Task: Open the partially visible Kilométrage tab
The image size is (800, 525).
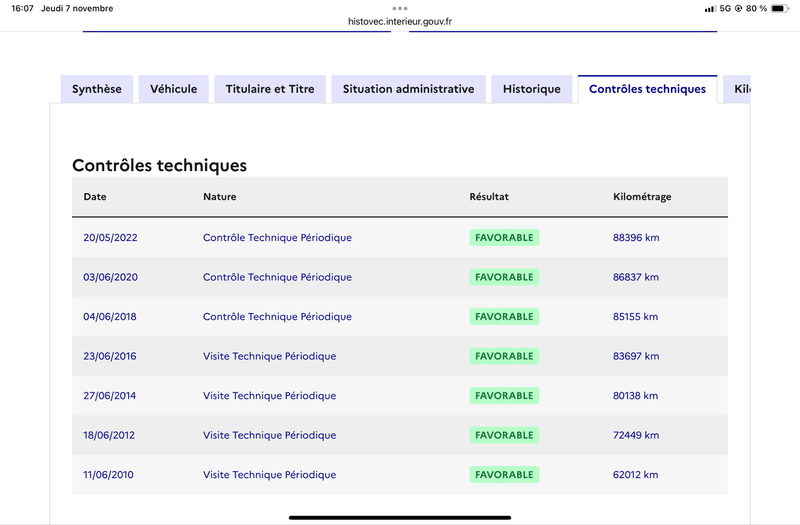Action: pos(737,89)
